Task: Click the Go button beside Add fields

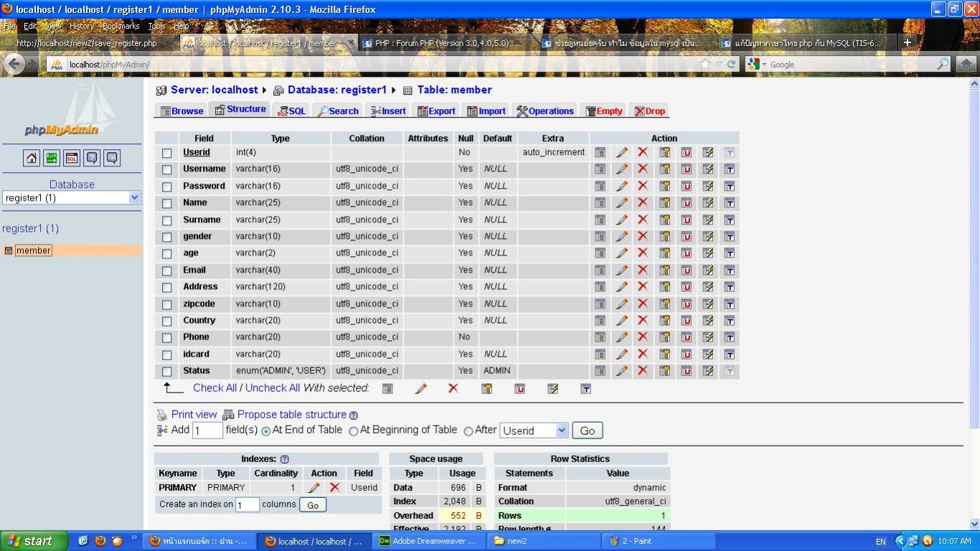Action: (587, 430)
